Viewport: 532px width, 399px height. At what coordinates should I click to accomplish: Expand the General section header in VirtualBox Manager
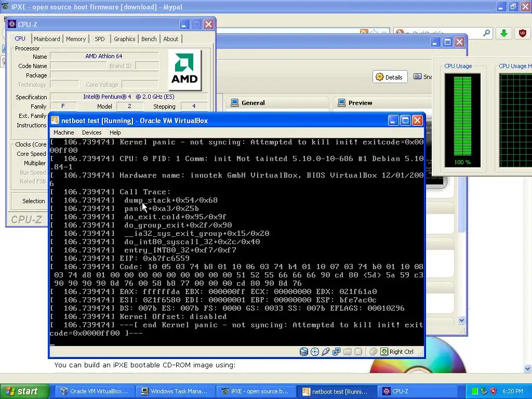click(277, 103)
